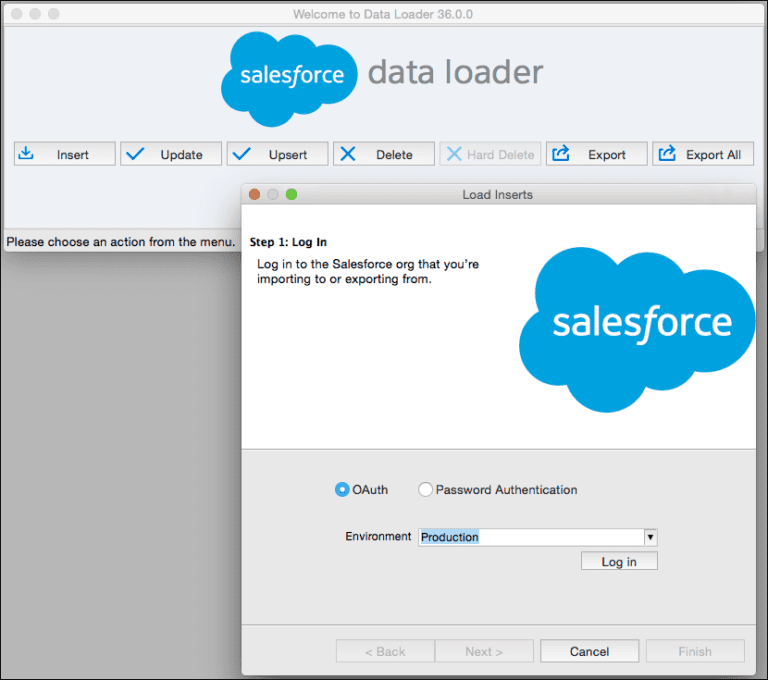Screen dimensions: 768x680
Task: Click the disabled Finish button
Action: (x=695, y=651)
